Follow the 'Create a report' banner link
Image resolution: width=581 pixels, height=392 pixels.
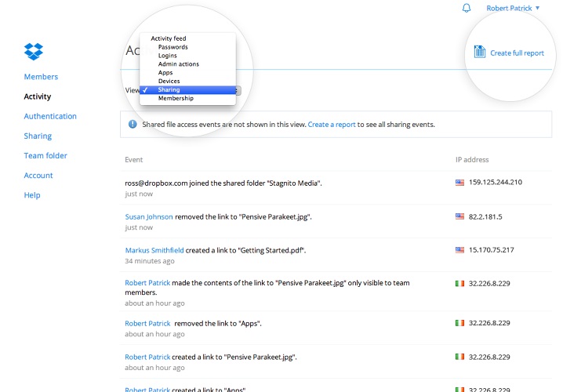(x=332, y=125)
